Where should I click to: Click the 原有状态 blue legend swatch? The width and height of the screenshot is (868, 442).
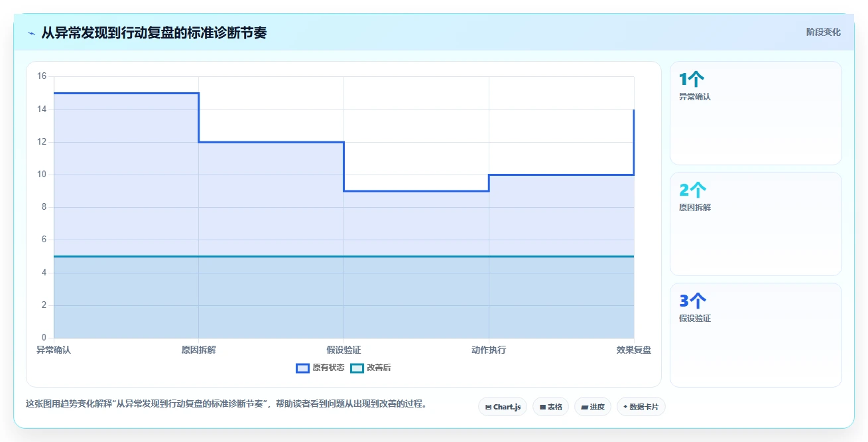pos(302,368)
